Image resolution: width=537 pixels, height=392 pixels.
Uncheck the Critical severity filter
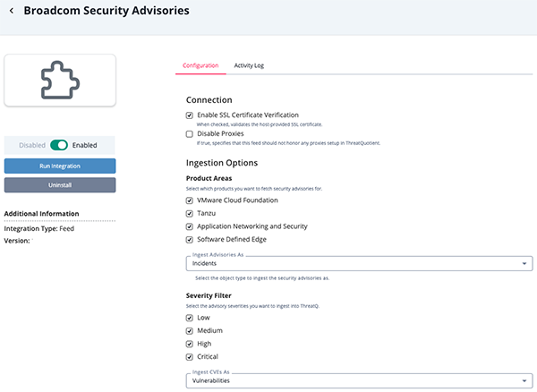(190, 357)
